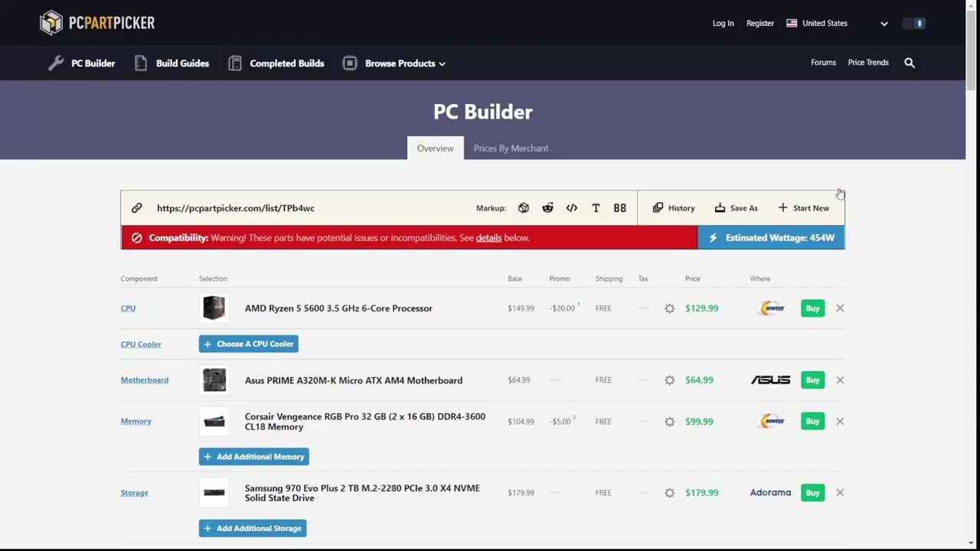The image size is (980, 551).
Task: Click the Corsair Vengeance memory thumbnail
Action: (x=214, y=422)
